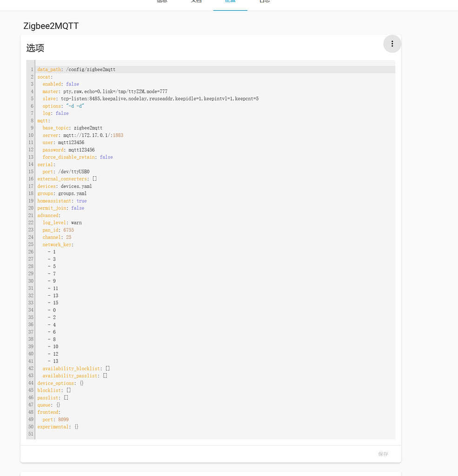This screenshot has width=458, height=476.
Task: Click 'port: /dev/ttyUSB0' line
Action: point(66,172)
